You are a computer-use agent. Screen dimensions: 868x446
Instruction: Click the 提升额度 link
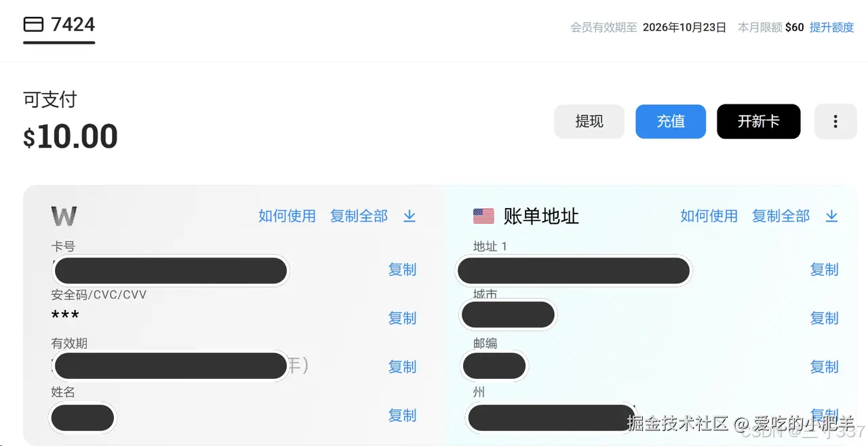(x=831, y=27)
